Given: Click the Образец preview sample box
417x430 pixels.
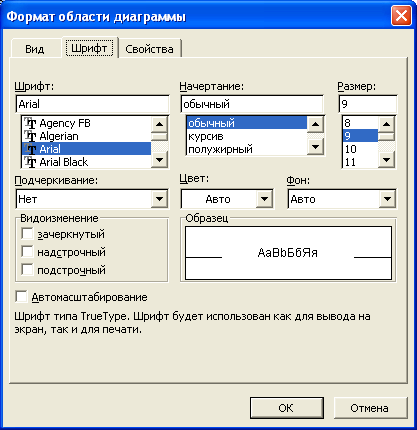Looking at the screenshot, I should click(x=288, y=253).
